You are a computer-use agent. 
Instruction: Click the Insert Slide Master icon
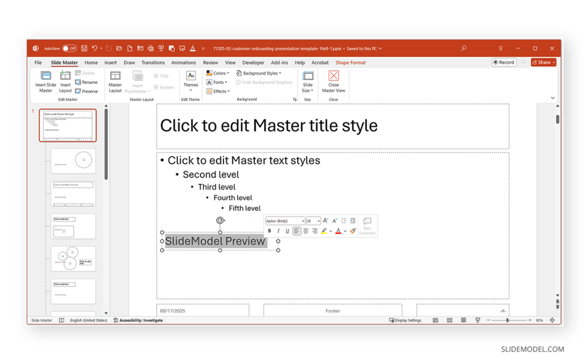(x=45, y=76)
